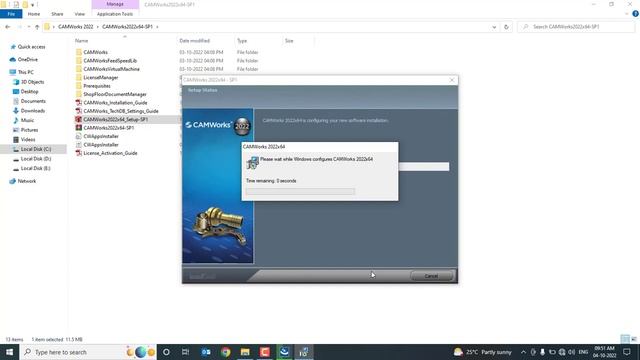
Task: Open the network icon in system tray
Action: pyautogui.click(x=562, y=352)
